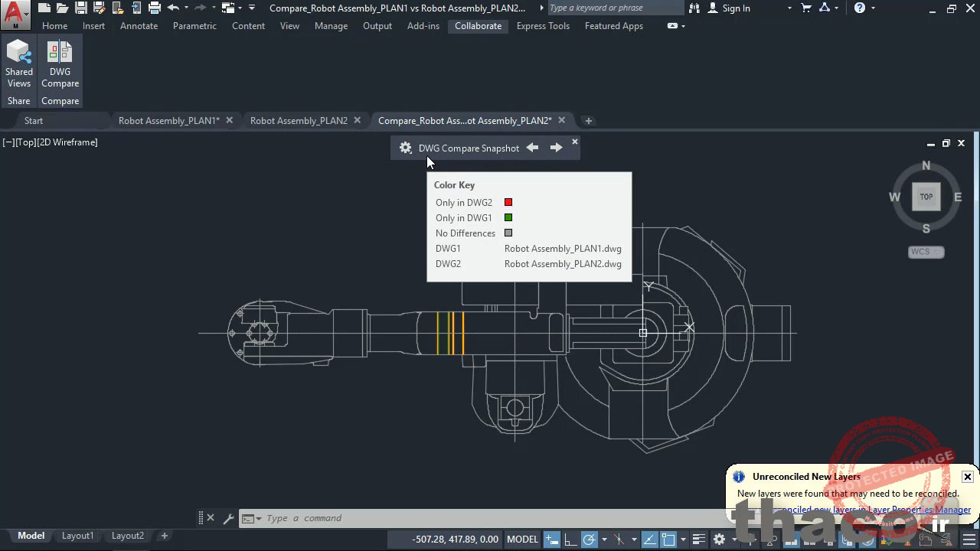Click the Undo arrow icon
The image size is (980, 551).
(174, 8)
